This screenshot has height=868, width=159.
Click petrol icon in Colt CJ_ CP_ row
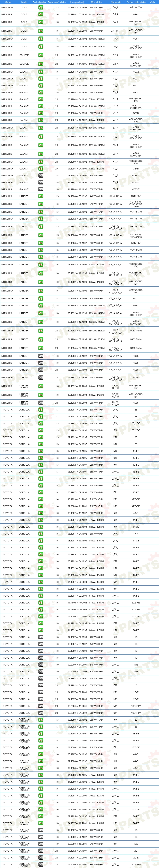(x=41, y=31)
